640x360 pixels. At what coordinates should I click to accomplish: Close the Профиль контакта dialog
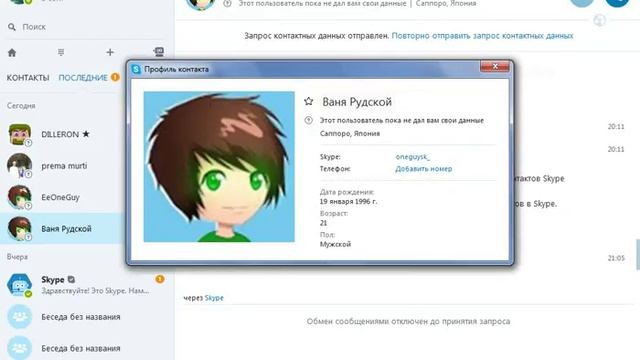pyautogui.click(x=495, y=66)
